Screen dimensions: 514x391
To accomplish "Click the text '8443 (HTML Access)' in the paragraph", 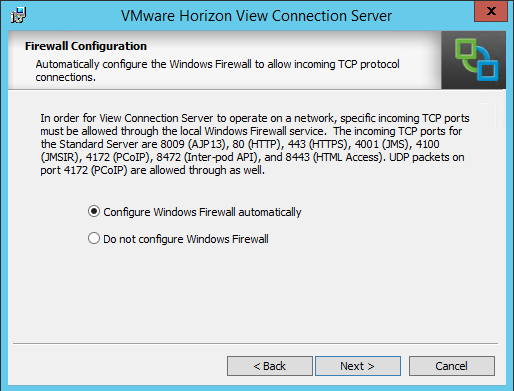I will (x=334, y=157).
